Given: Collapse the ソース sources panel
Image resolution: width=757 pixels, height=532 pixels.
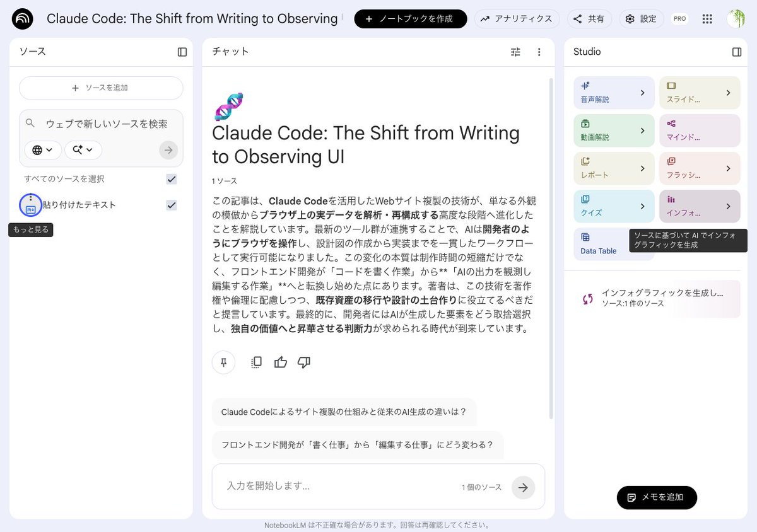Looking at the screenshot, I should [182, 52].
